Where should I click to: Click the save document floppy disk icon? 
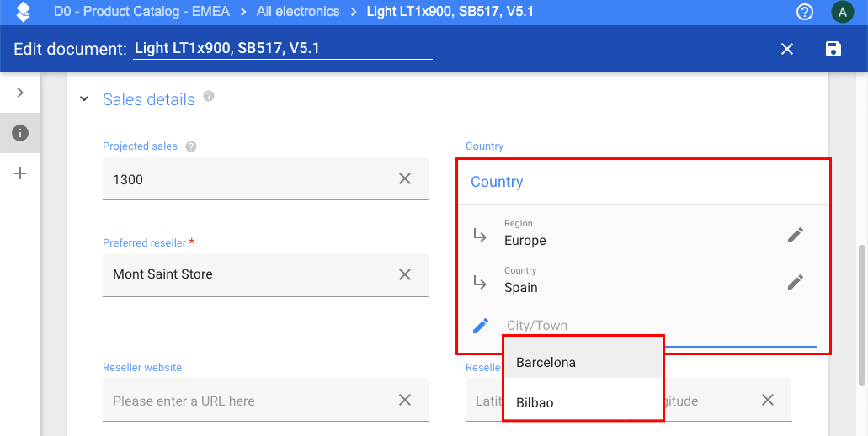pos(833,49)
